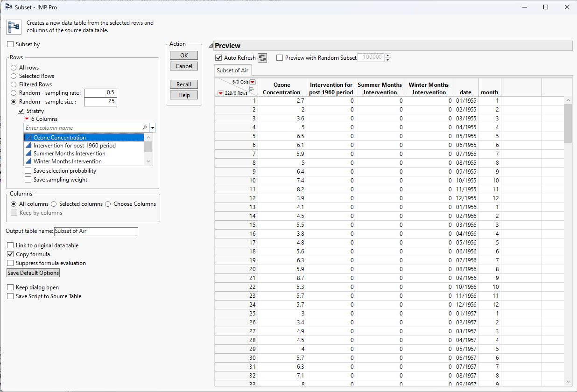The width and height of the screenshot is (577, 392).
Task: Click Save Default Options button
Action: pos(33,273)
